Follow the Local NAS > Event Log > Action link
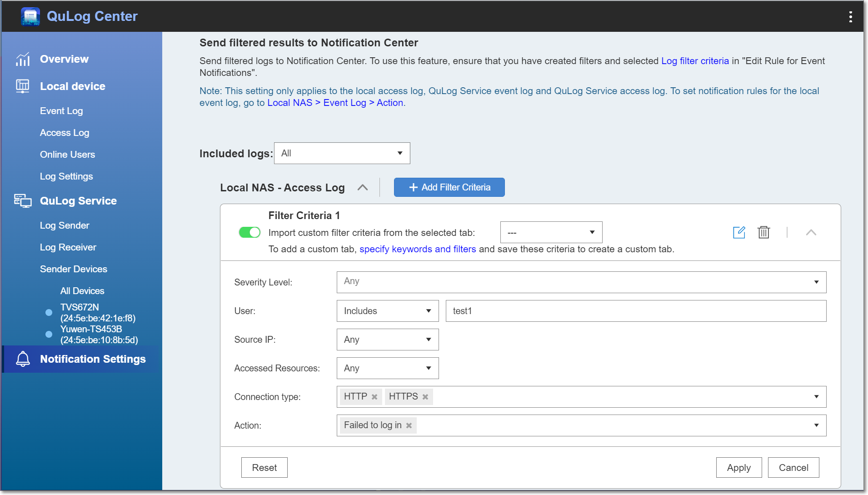868x495 pixels. click(x=335, y=103)
